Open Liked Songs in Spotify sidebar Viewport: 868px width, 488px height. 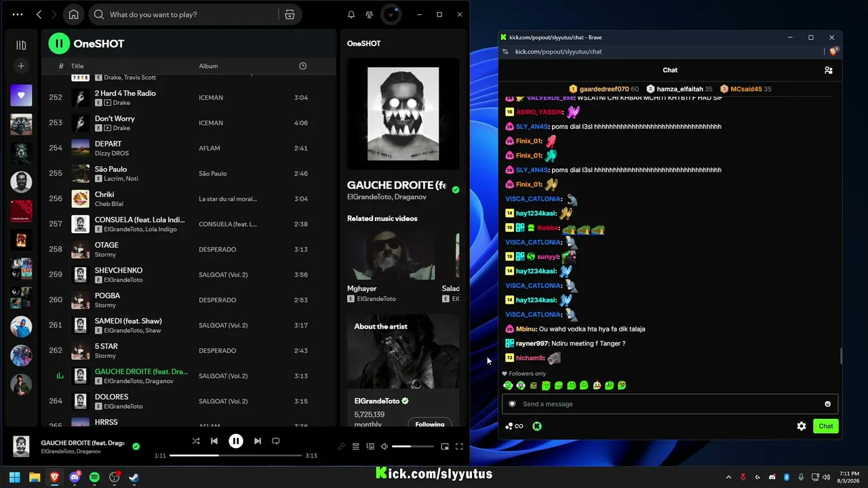point(21,96)
